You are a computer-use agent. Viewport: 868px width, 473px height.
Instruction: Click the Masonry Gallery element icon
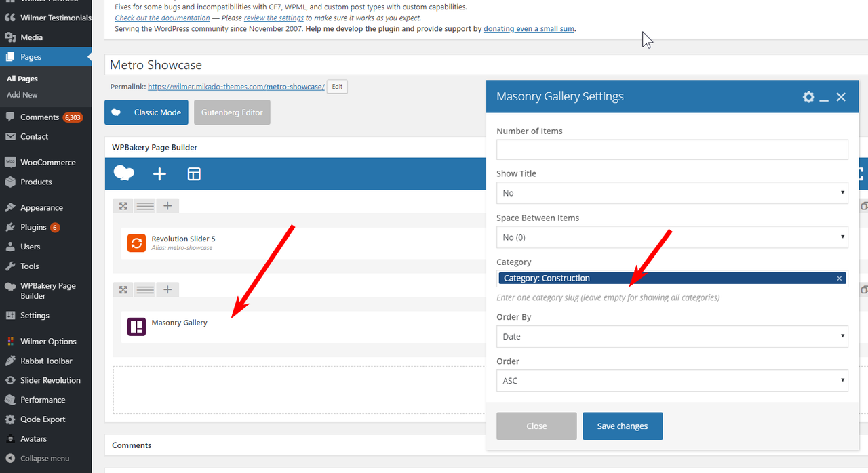136,327
